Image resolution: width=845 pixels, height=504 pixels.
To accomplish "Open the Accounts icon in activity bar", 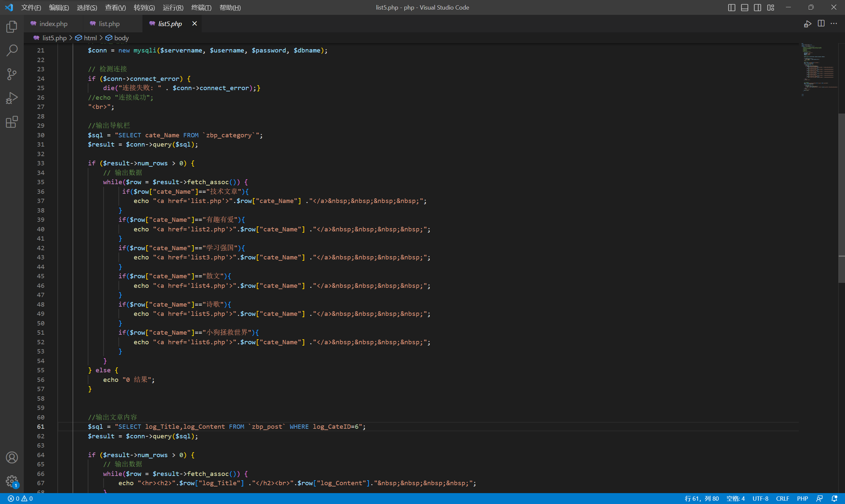I will 12,457.
